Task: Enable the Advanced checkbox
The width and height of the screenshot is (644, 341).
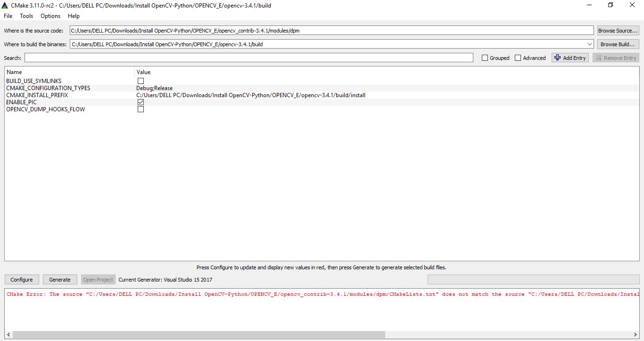Action: tap(518, 58)
